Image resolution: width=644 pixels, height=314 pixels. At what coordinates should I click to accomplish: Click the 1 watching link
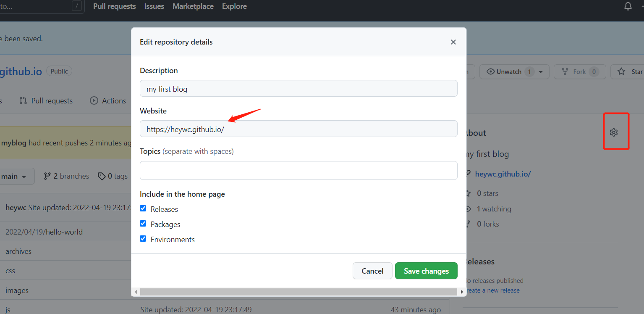[x=494, y=209]
